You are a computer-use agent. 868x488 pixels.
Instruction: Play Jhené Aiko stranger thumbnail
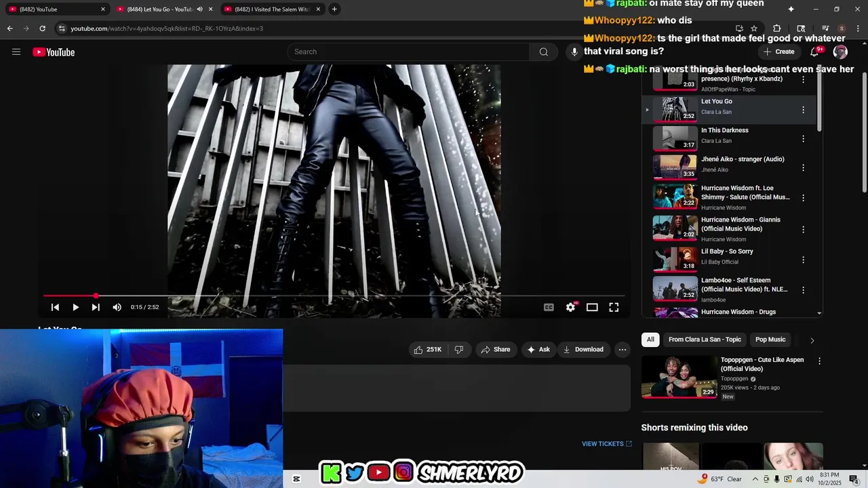675,167
